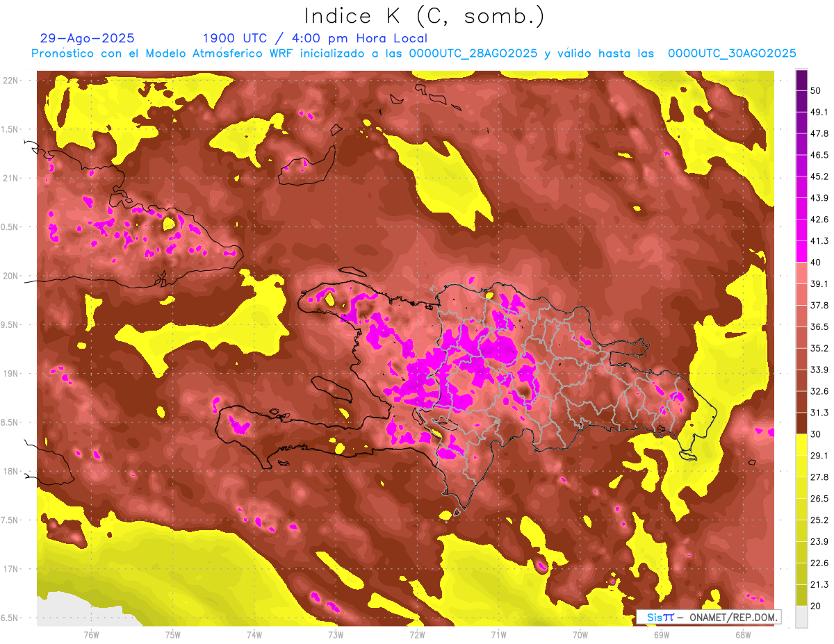The height and width of the screenshot is (644, 834).
Task: Click the '50' colorbar label
Action: [816, 90]
